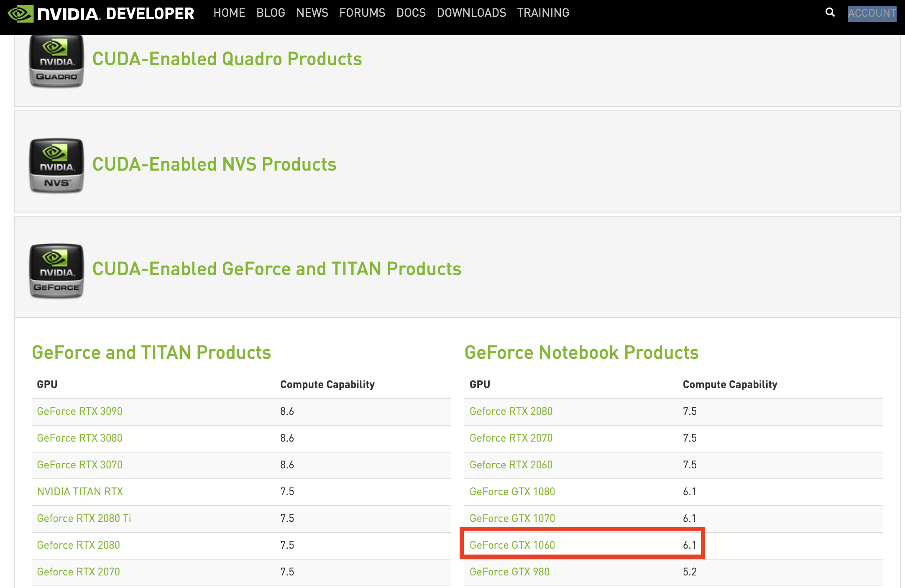Click the notebook GeForce GTX 1060 link
The image size is (905, 588).
point(512,545)
